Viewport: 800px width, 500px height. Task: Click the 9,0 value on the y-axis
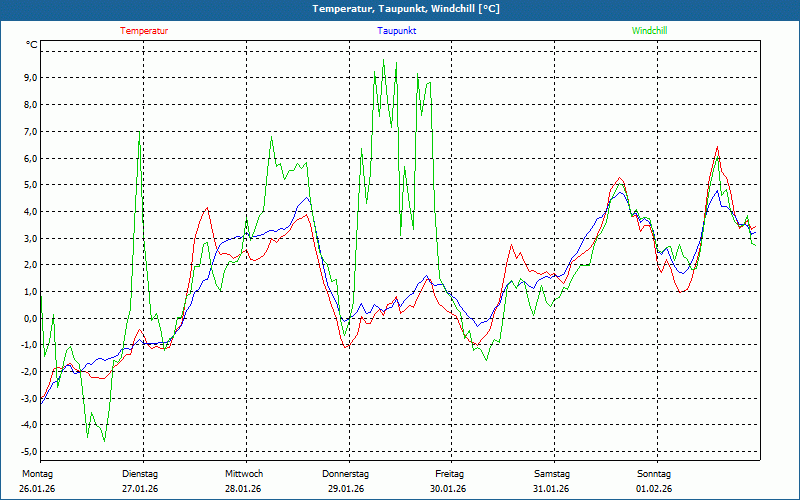pos(29,78)
